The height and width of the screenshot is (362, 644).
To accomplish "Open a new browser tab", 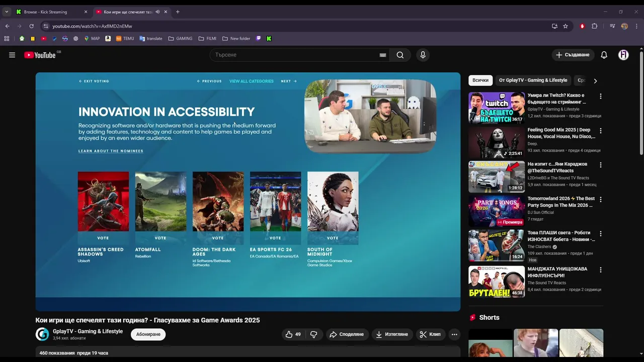I will click(178, 12).
